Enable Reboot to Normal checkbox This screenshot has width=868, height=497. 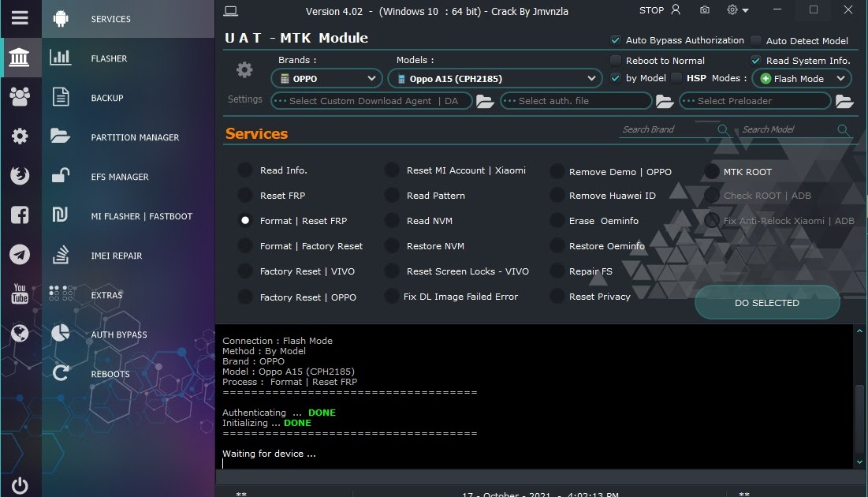click(615, 60)
